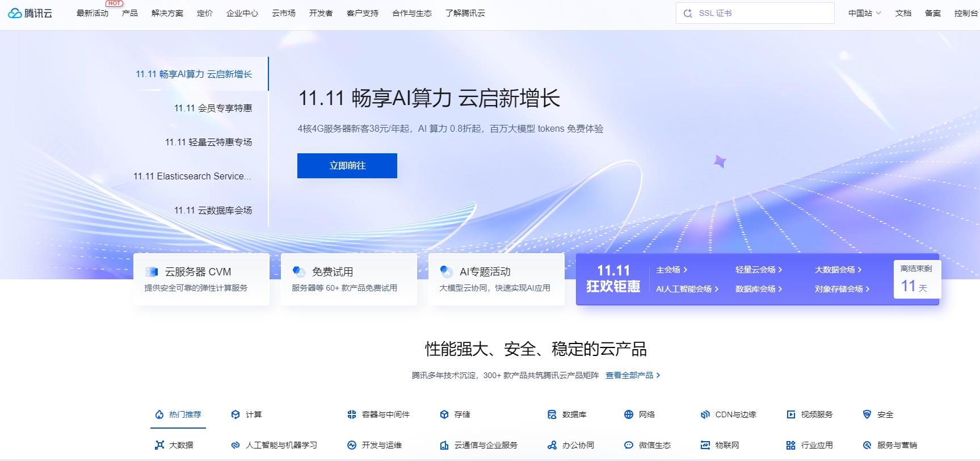Click the AI专题活动 card icon

click(447, 272)
